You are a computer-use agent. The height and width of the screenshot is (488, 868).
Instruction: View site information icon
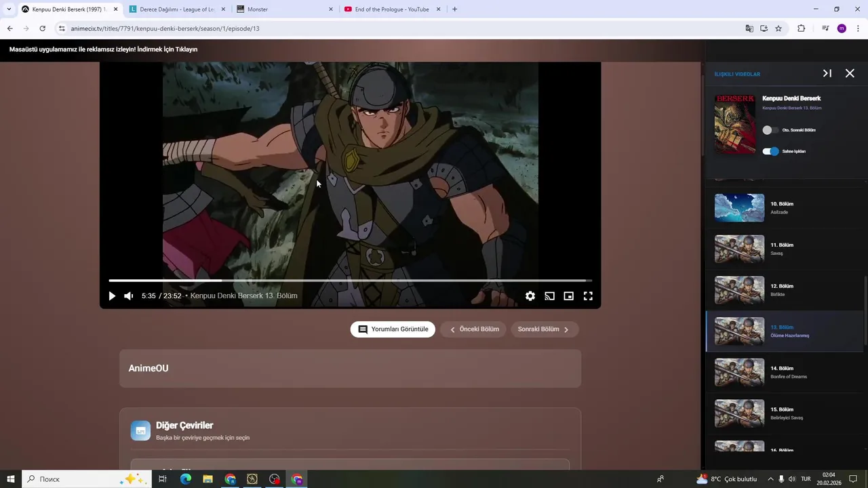pyautogui.click(x=62, y=28)
